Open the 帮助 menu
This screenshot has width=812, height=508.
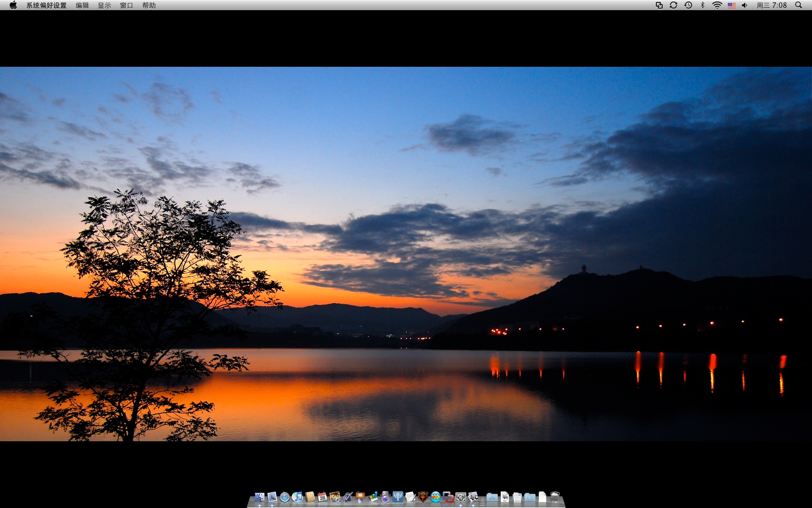(149, 5)
